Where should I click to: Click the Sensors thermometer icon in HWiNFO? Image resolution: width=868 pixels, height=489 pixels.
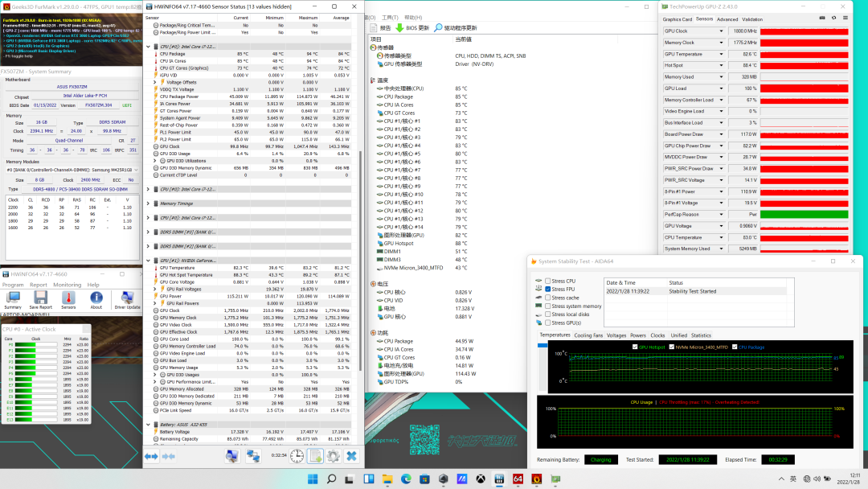(x=68, y=298)
